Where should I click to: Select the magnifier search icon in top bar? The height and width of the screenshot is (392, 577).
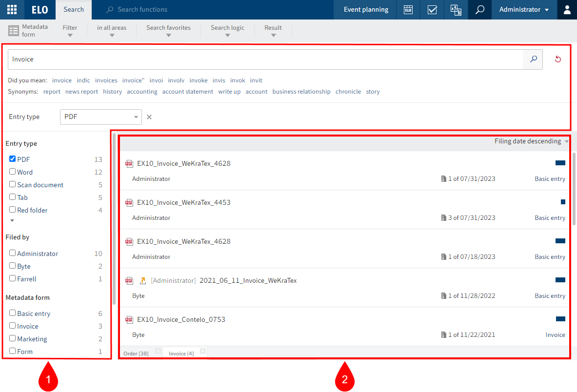(x=479, y=10)
